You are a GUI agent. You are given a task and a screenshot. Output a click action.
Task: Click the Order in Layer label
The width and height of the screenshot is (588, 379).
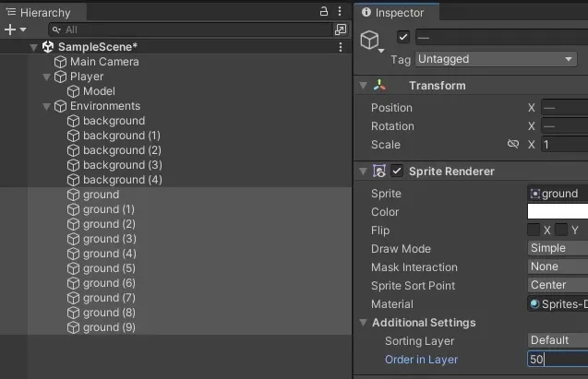coord(421,360)
